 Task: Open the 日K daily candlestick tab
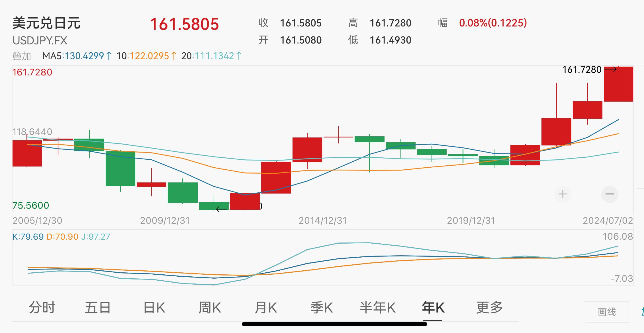[154, 308]
